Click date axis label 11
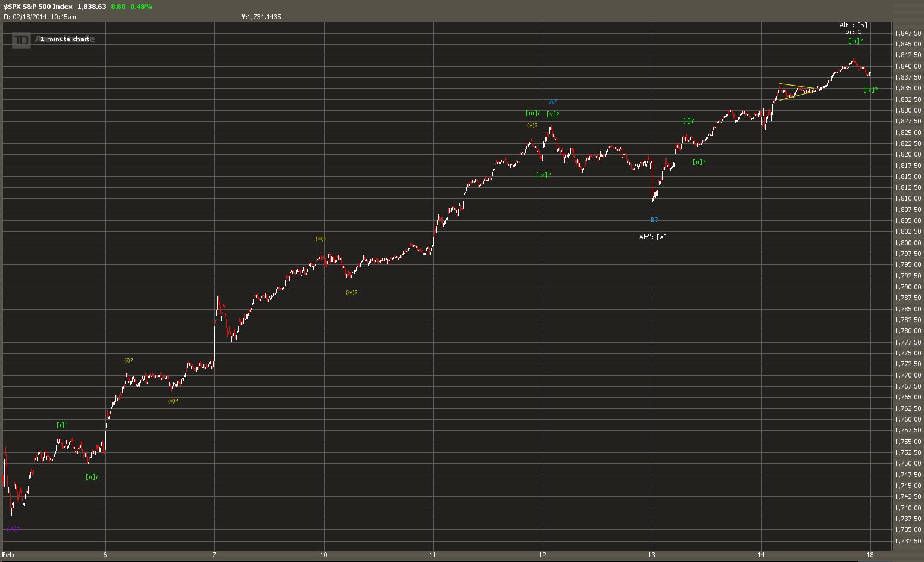The height and width of the screenshot is (562, 924). (x=433, y=555)
